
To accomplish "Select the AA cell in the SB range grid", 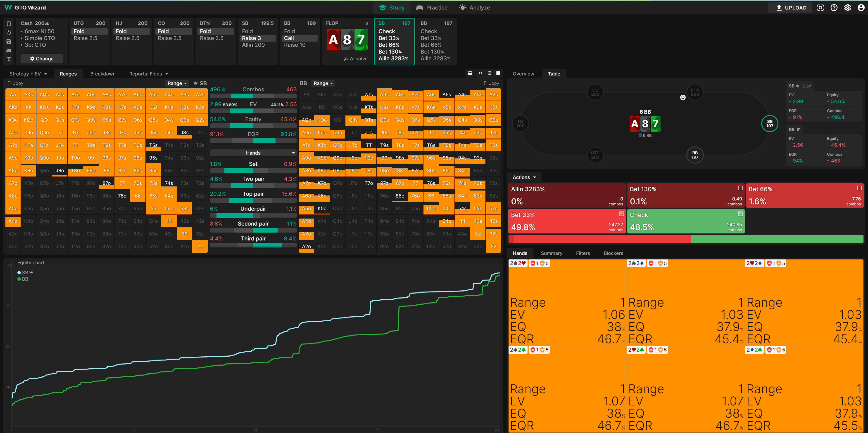I will (x=13, y=95).
